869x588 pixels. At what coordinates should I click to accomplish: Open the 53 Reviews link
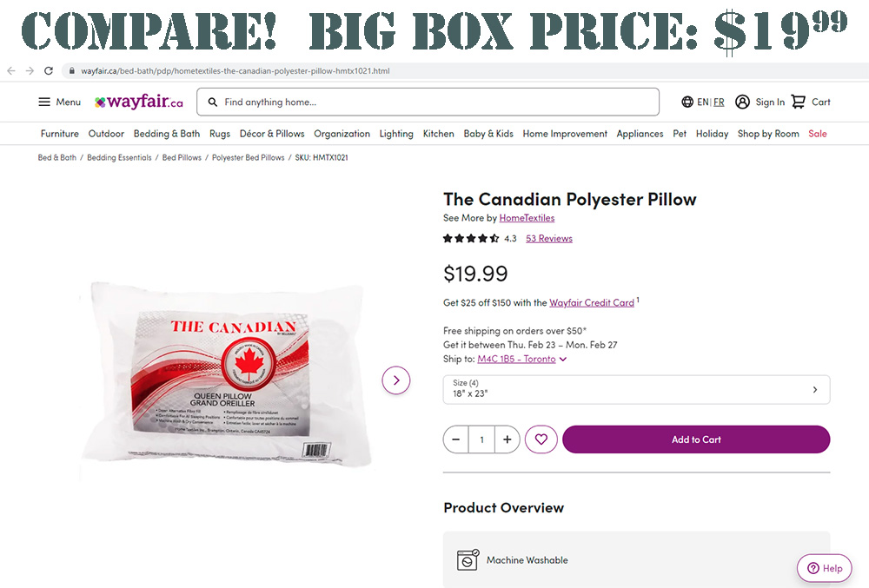click(x=548, y=238)
